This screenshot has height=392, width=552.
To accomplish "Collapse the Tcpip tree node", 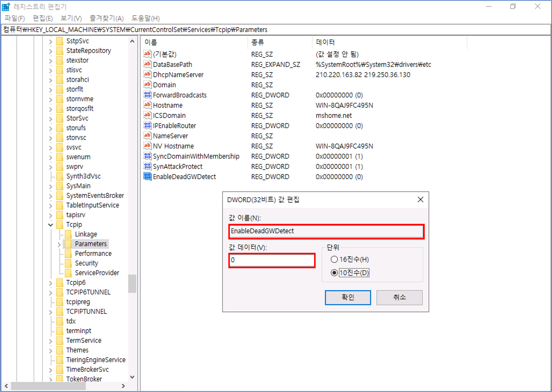I will click(x=50, y=225).
